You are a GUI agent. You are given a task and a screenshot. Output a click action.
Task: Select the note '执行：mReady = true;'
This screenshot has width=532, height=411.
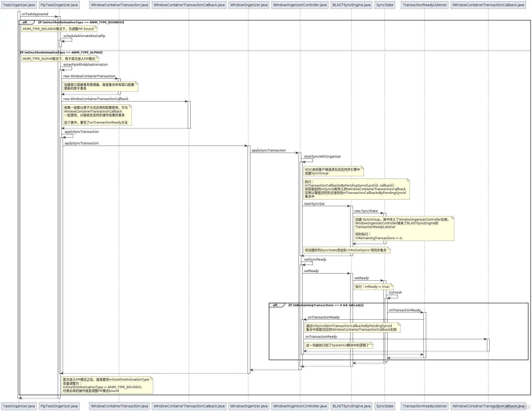click(x=374, y=287)
